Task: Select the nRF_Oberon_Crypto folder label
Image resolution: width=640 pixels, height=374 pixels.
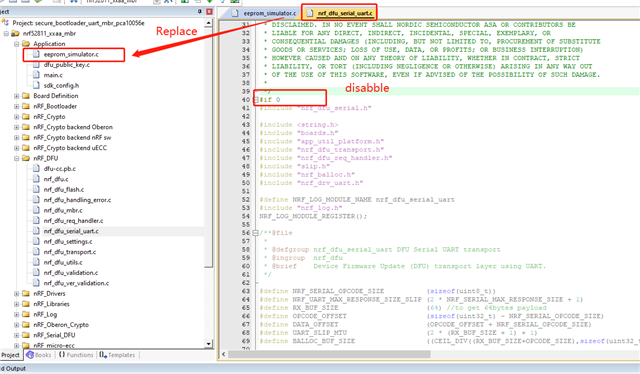Action: [x=61, y=325]
